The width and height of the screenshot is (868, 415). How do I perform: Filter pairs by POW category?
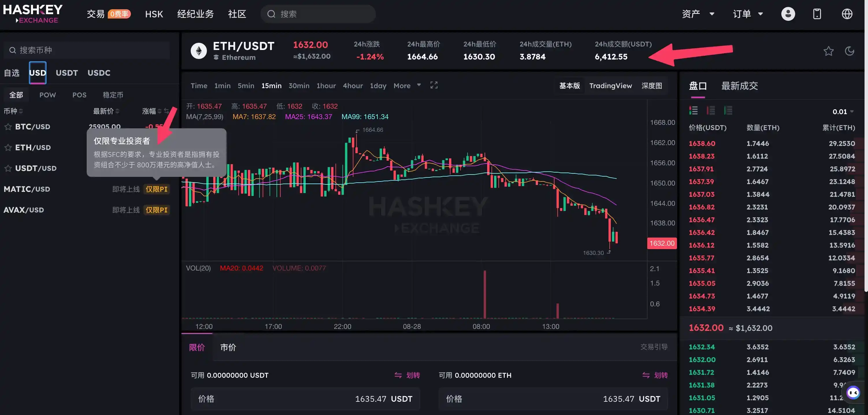point(47,95)
